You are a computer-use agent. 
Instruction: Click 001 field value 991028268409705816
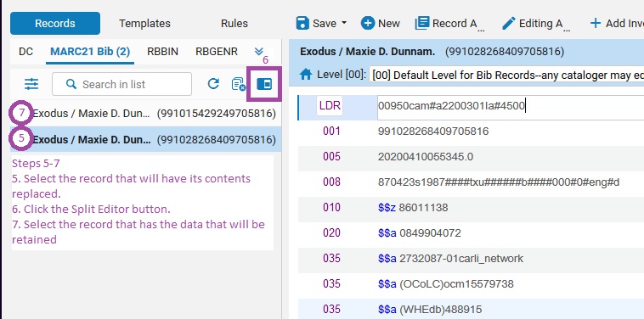click(x=433, y=132)
